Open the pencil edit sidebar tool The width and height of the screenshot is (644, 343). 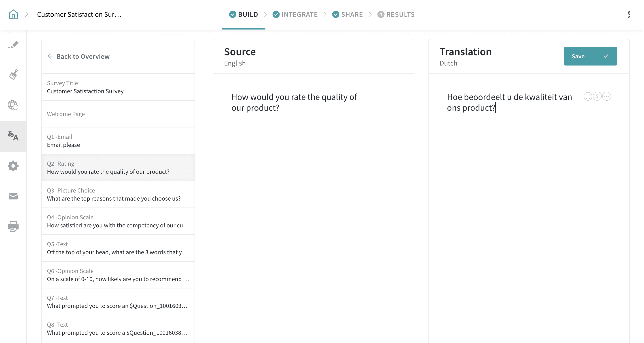(13, 45)
